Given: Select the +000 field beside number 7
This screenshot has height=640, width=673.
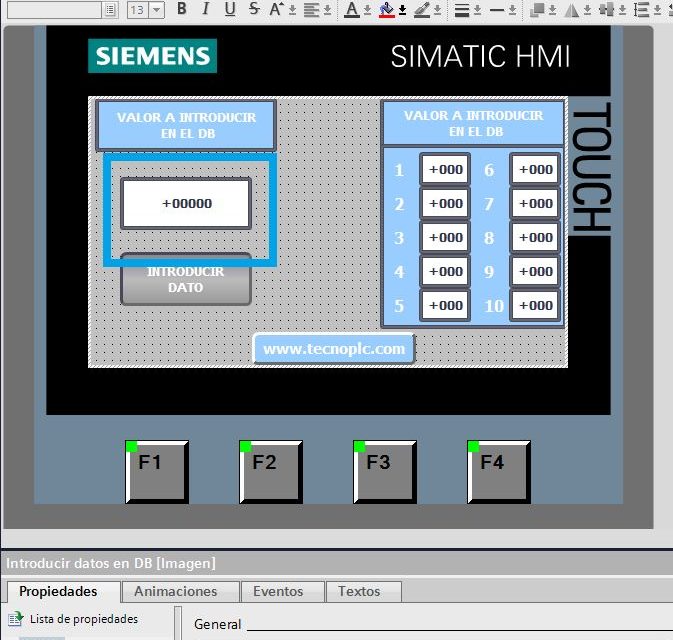Looking at the screenshot, I should tap(535, 203).
